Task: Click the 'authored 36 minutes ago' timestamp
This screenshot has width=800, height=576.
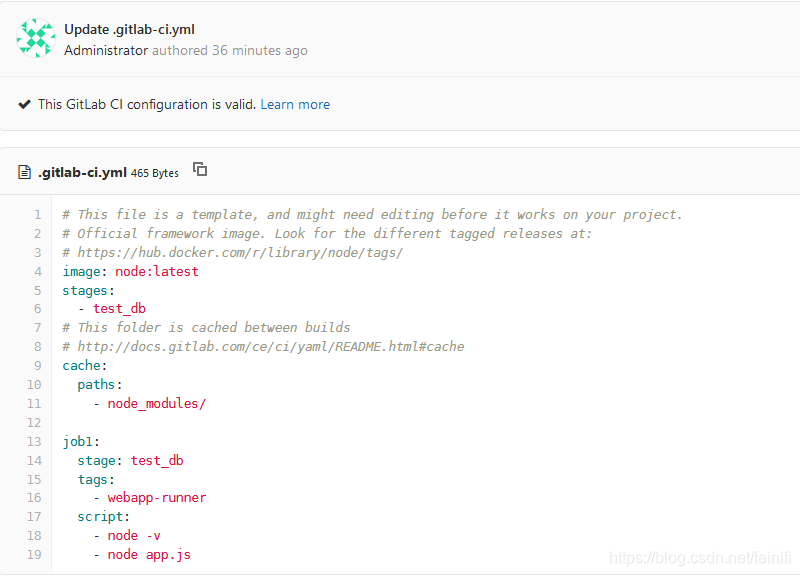Action: (230, 51)
